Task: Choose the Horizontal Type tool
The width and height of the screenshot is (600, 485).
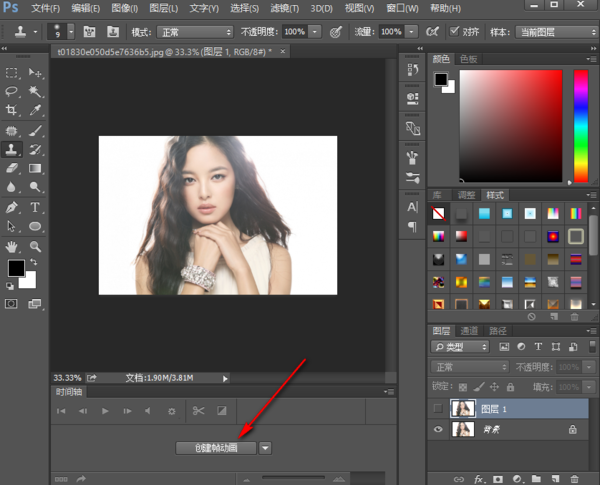Action: pyautogui.click(x=35, y=207)
